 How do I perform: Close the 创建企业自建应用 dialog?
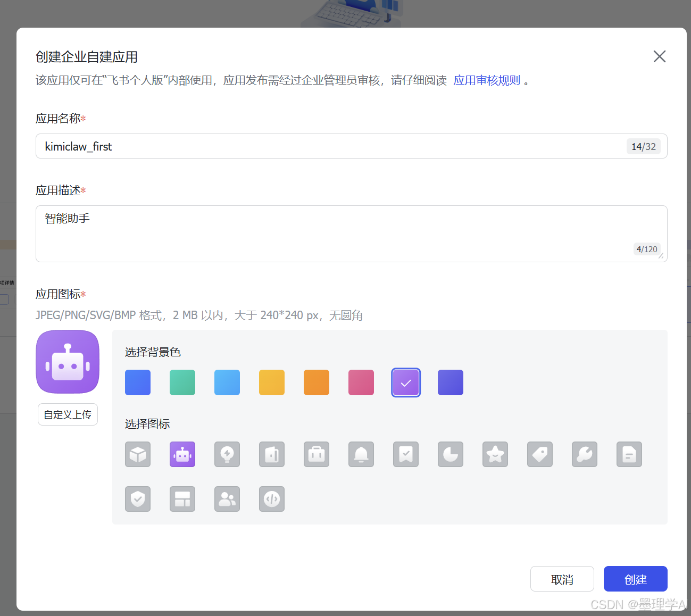point(660,56)
